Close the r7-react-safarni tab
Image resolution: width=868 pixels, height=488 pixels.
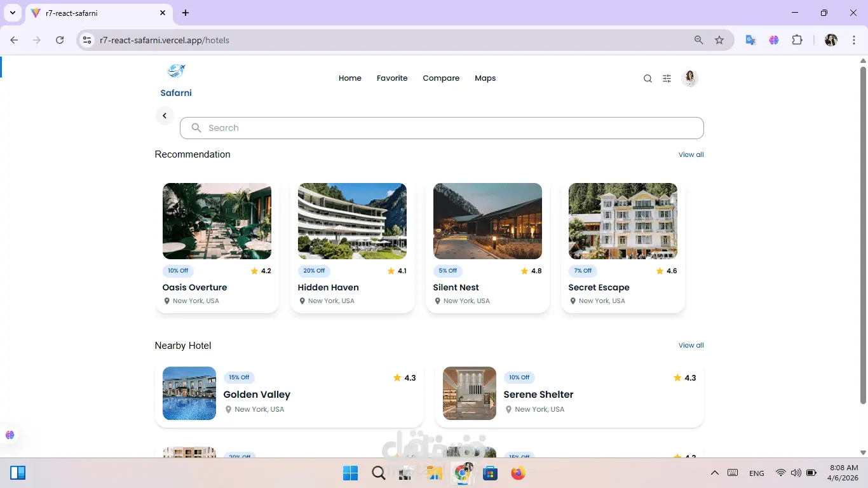coord(163,13)
